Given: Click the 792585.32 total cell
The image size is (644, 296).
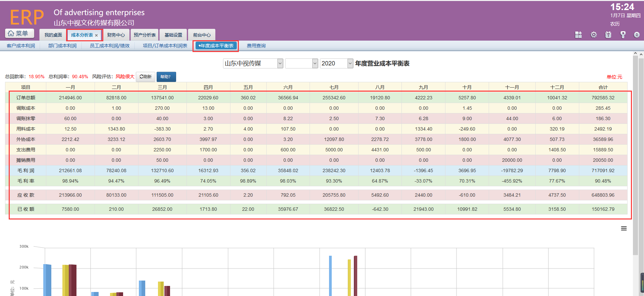Looking at the screenshot, I should 603,98.
